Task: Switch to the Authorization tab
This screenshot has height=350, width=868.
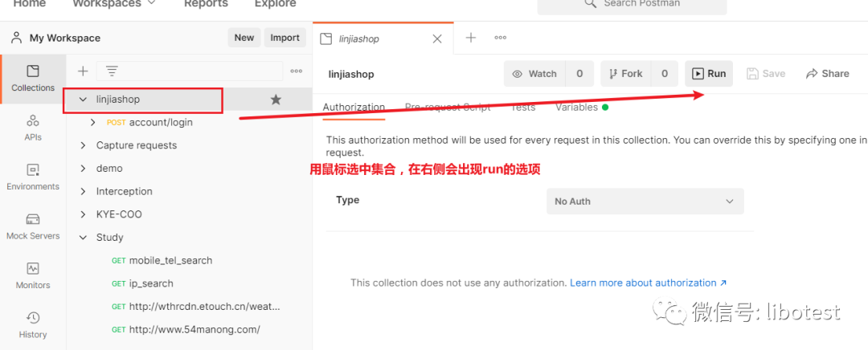Action: coord(354,108)
